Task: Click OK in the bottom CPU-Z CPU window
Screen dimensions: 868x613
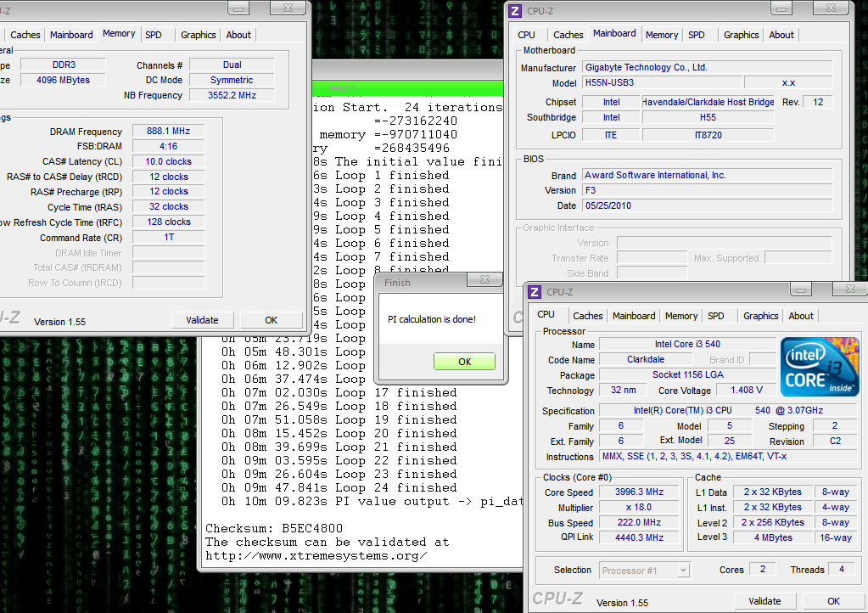Action: pos(834,601)
